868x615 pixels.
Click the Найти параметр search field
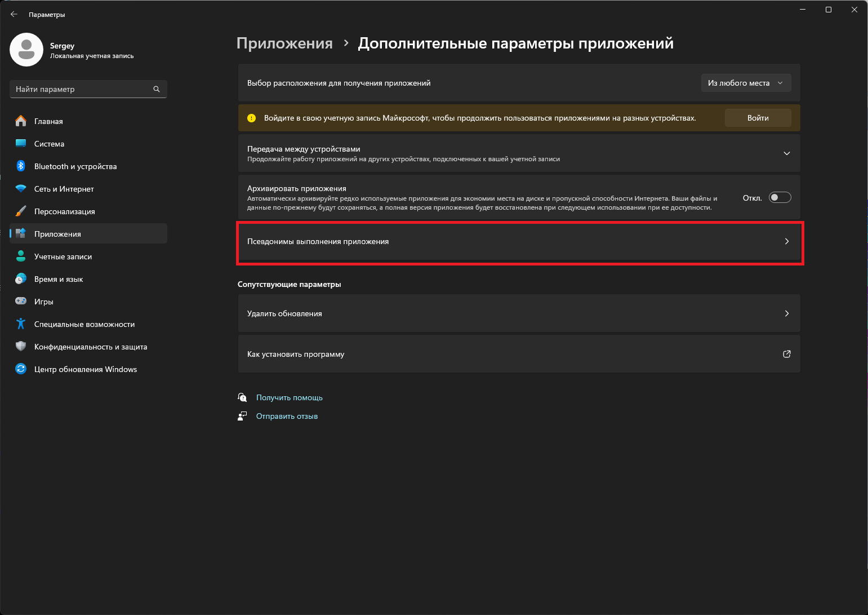83,89
